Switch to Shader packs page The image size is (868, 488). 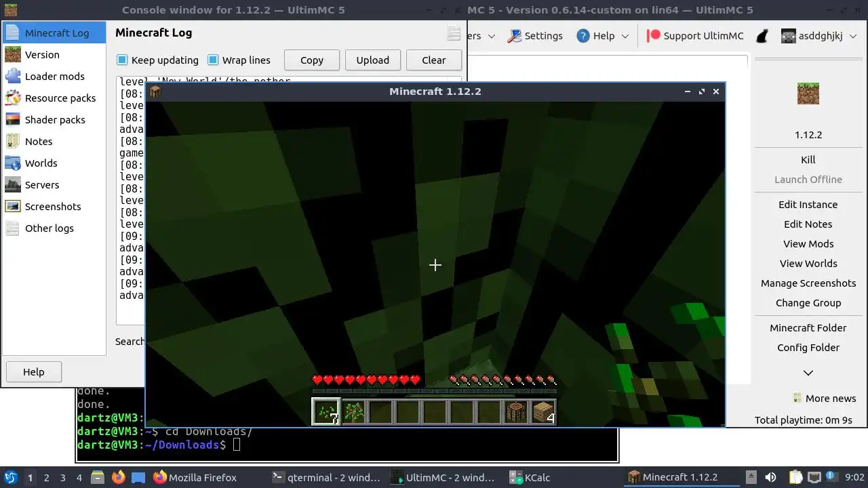pos(54,120)
